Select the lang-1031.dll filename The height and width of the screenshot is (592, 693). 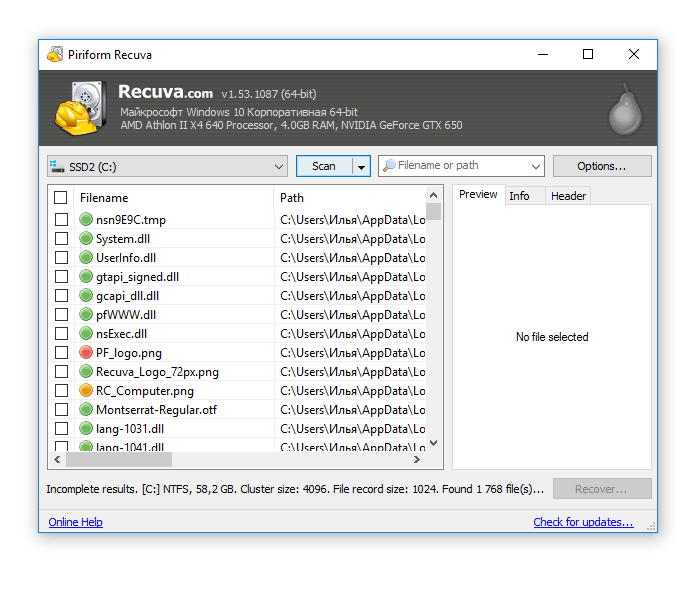pyautogui.click(x=130, y=428)
